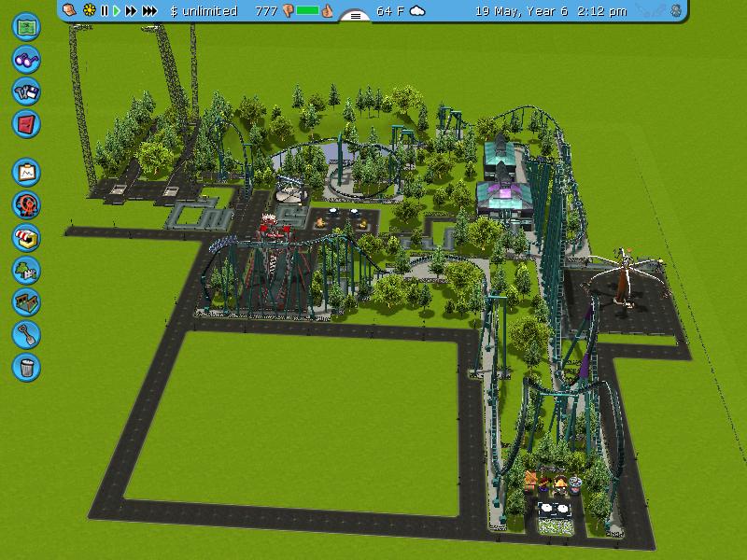The image size is (747, 560).
Task: Expand the top bar pull-down handle
Action: (x=356, y=16)
